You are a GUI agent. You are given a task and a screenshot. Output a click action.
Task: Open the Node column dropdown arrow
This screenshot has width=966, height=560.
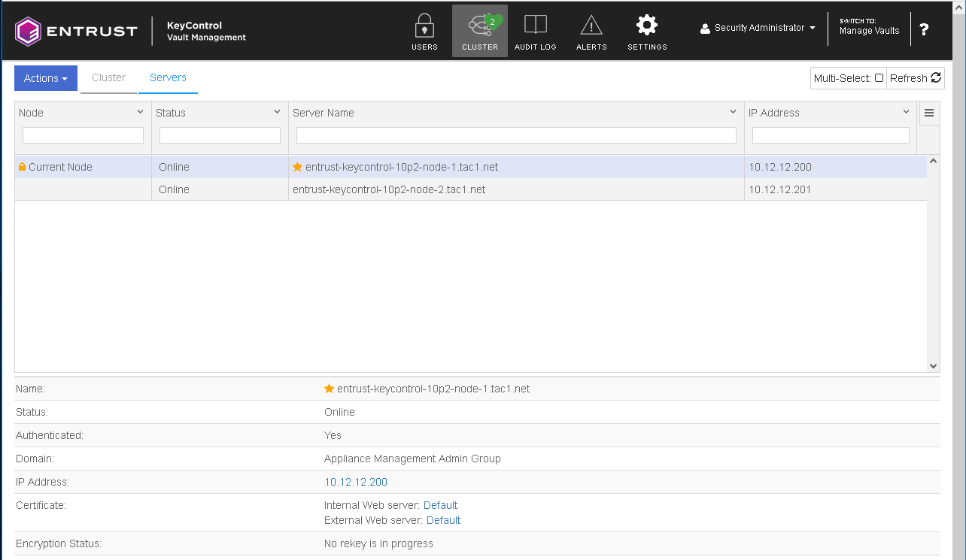tap(140, 112)
